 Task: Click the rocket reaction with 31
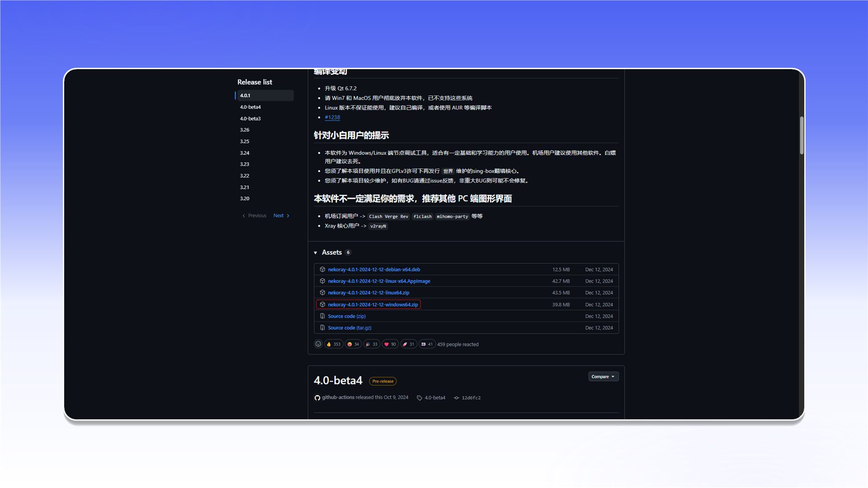pyautogui.click(x=409, y=344)
